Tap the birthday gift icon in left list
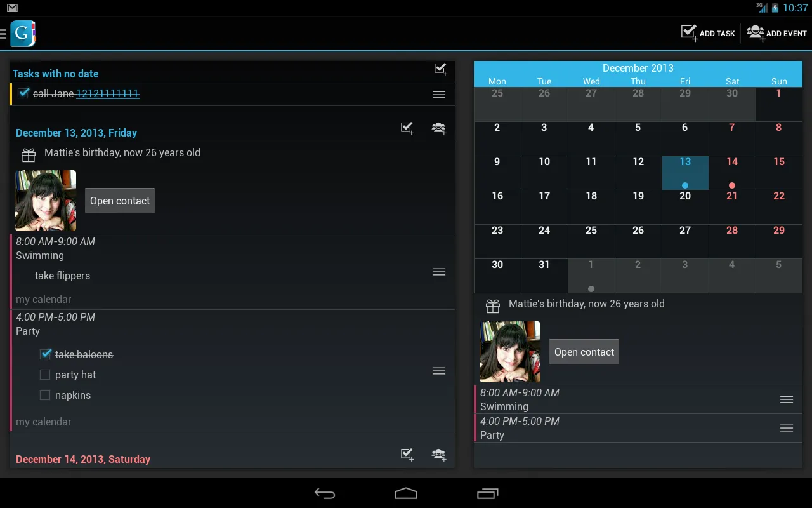812x508 pixels. 29,155
